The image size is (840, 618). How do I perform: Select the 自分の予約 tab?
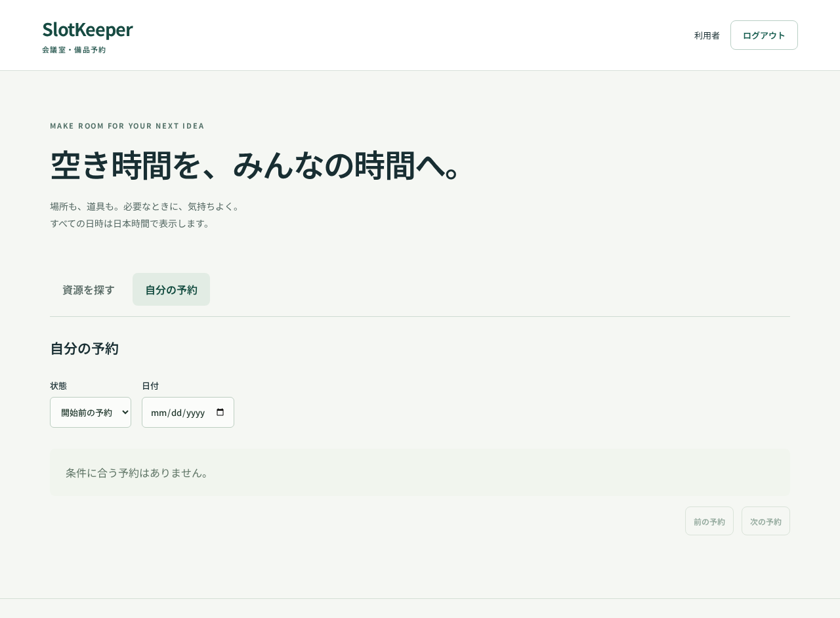pyautogui.click(x=171, y=289)
